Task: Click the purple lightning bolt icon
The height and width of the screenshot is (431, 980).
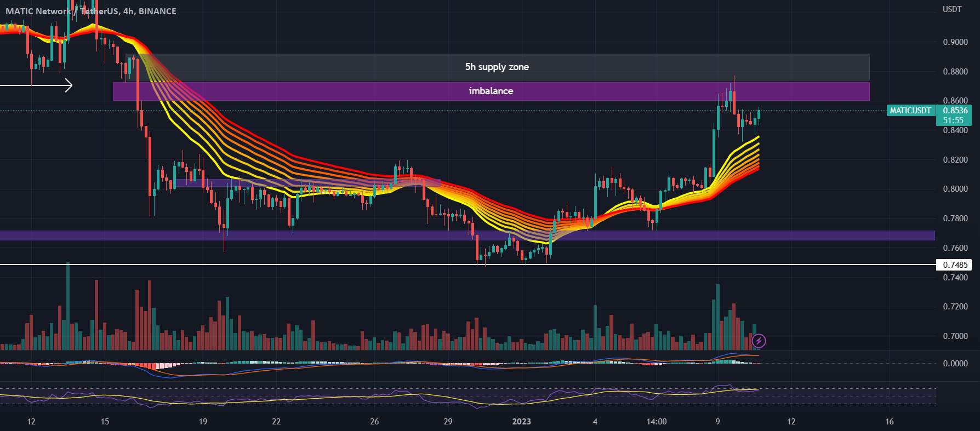Action: click(759, 341)
